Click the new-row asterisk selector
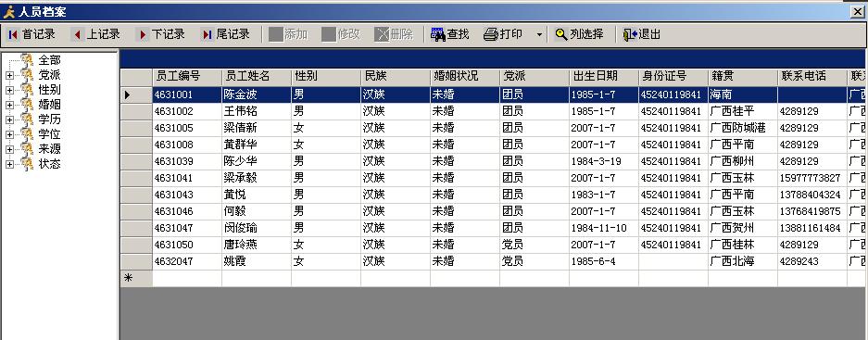The image size is (868, 340). (136, 279)
